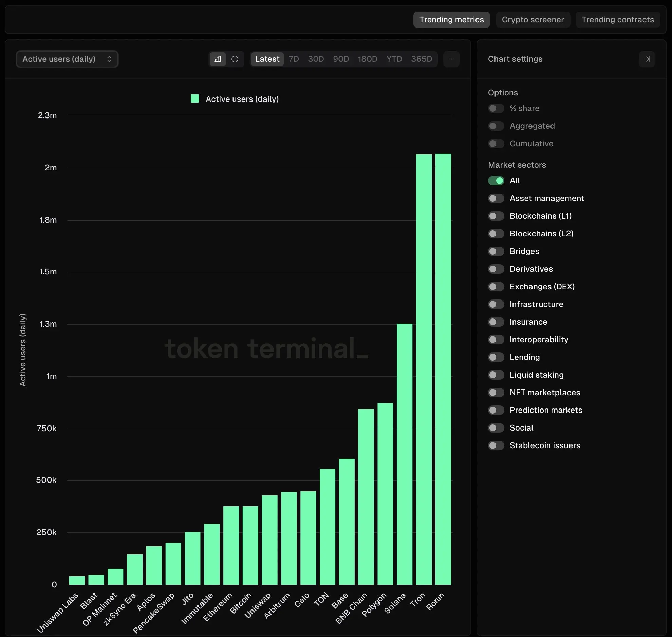Click the Trending contracts menu item
672x637 pixels.
click(618, 19)
